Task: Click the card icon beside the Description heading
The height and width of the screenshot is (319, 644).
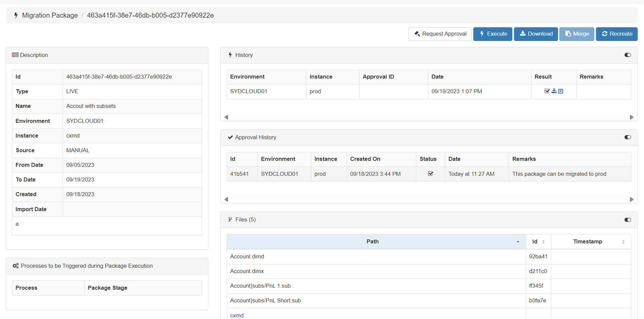Action: pyautogui.click(x=15, y=55)
